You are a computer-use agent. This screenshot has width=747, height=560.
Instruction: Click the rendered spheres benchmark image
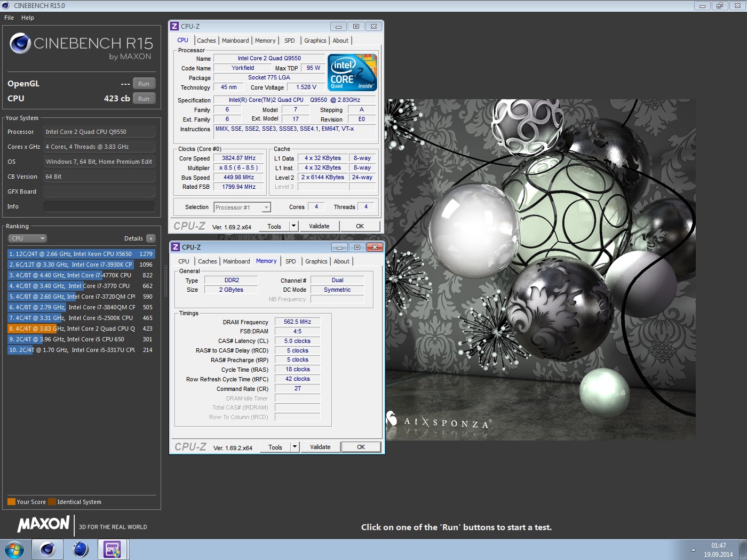pyautogui.click(x=541, y=270)
